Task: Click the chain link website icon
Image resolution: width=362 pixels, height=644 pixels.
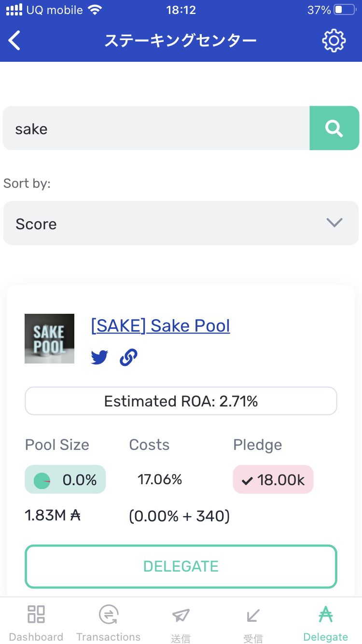Action: [128, 357]
